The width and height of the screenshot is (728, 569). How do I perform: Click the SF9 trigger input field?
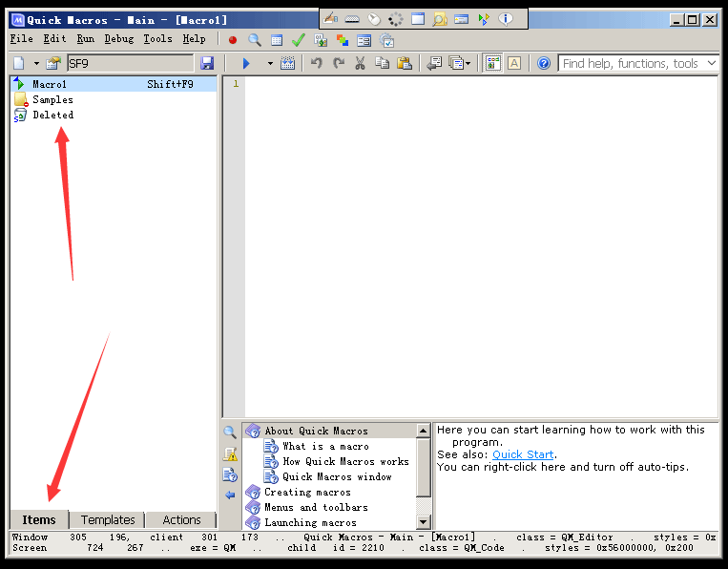[130, 63]
